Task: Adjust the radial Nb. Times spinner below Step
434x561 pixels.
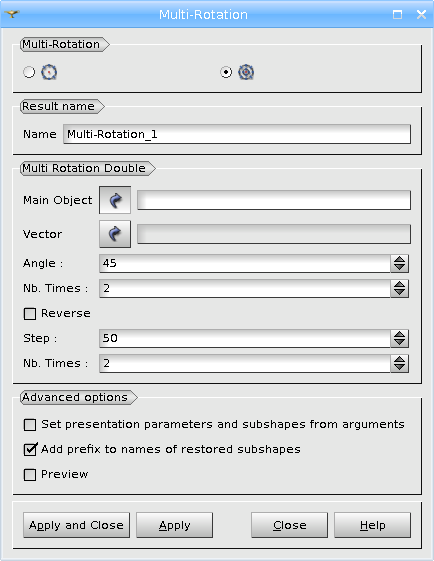Action: (x=399, y=363)
